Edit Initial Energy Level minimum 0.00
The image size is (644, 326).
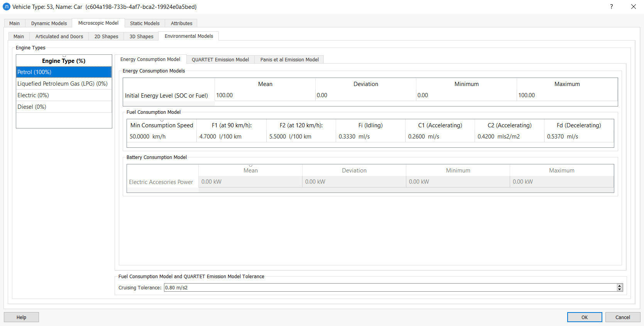click(467, 95)
